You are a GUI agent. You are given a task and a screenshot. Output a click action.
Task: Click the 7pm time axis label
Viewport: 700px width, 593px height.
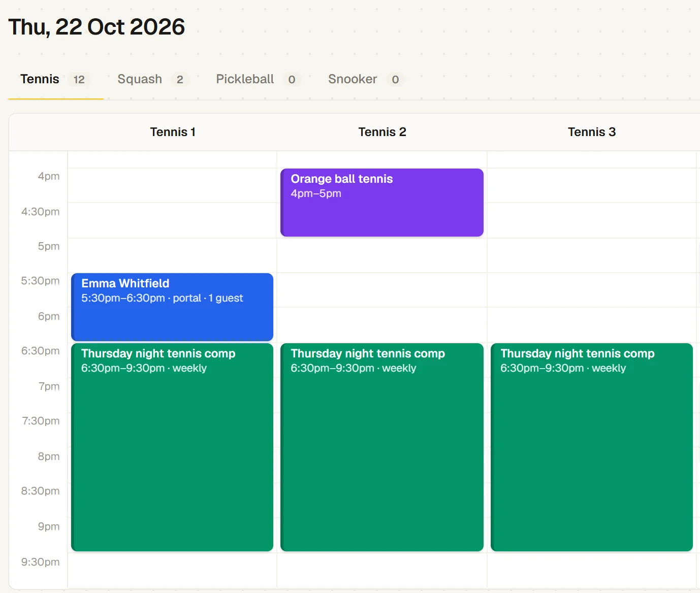tap(49, 386)
